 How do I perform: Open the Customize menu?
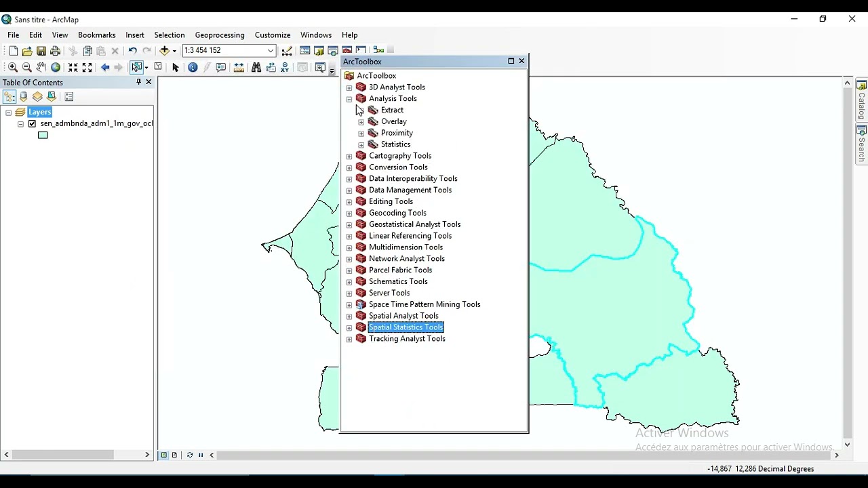(273, 35)
